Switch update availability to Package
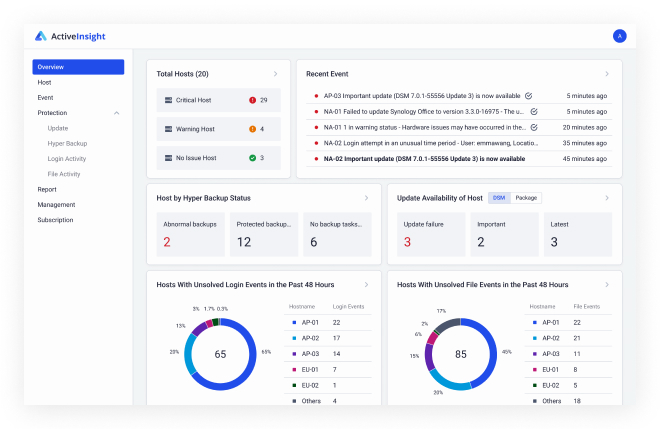Screen dimensions: 660x429 [527, 198]
